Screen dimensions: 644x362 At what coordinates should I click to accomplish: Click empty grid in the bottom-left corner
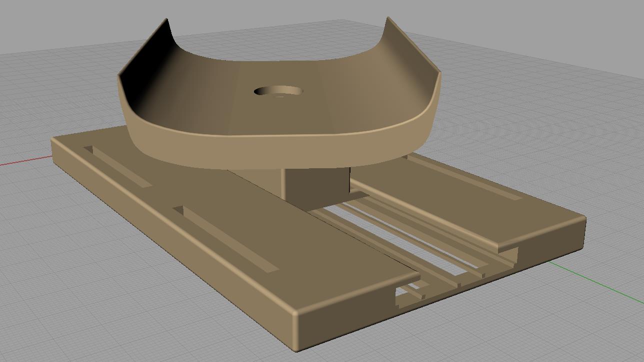tap(50, 325)
